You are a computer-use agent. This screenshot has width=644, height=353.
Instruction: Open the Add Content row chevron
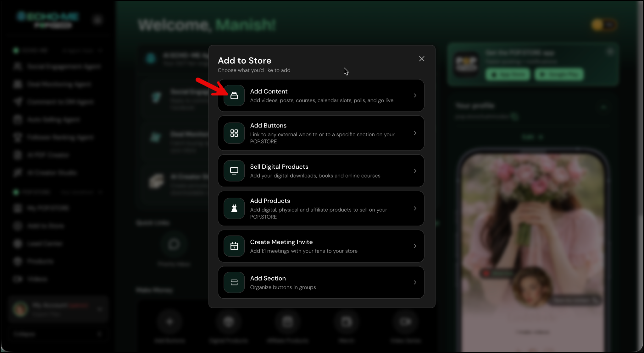click(x=415, y=95)
